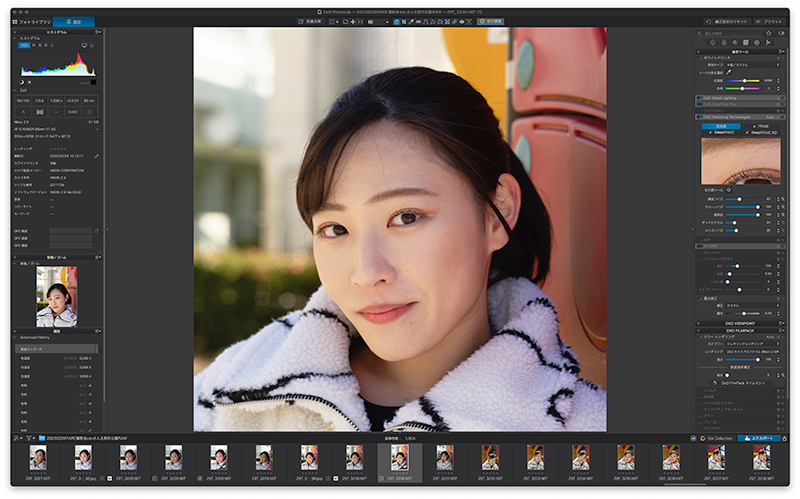
Task: Open filmstrip sort icon
Action: pyautogui.click(x=17, y=438)
